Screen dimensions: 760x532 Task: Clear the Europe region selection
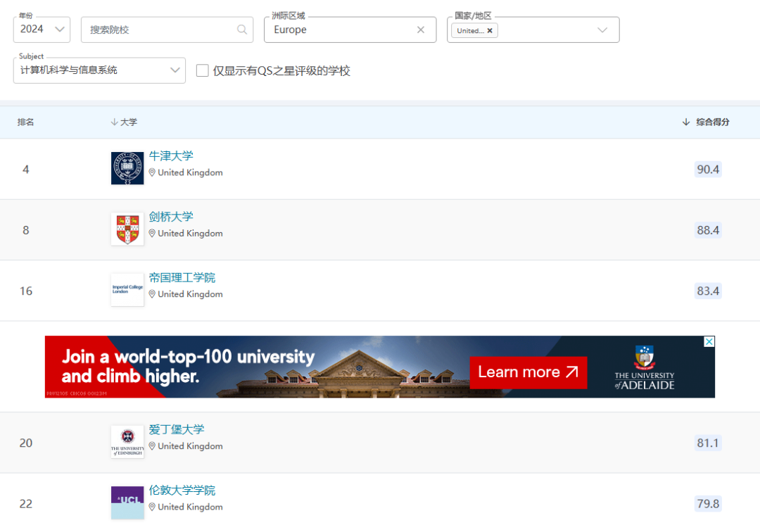point(421,30)
